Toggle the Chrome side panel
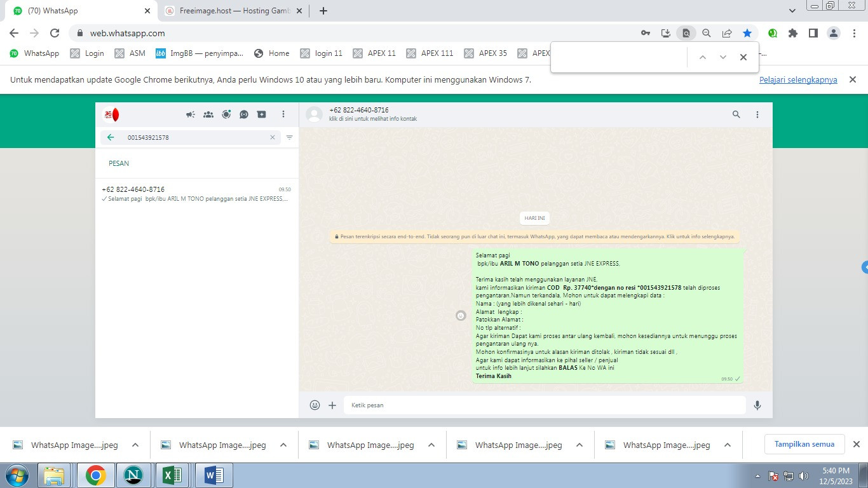Viewport: 868px width, 488px height. 813,33
